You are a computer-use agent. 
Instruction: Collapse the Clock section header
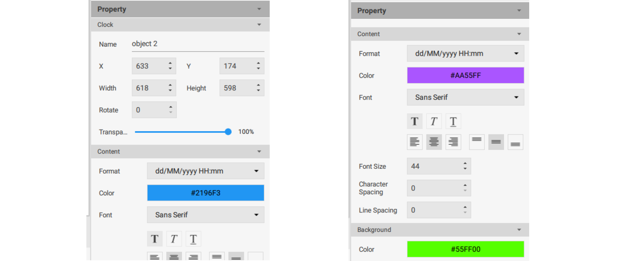pos(259,25)
